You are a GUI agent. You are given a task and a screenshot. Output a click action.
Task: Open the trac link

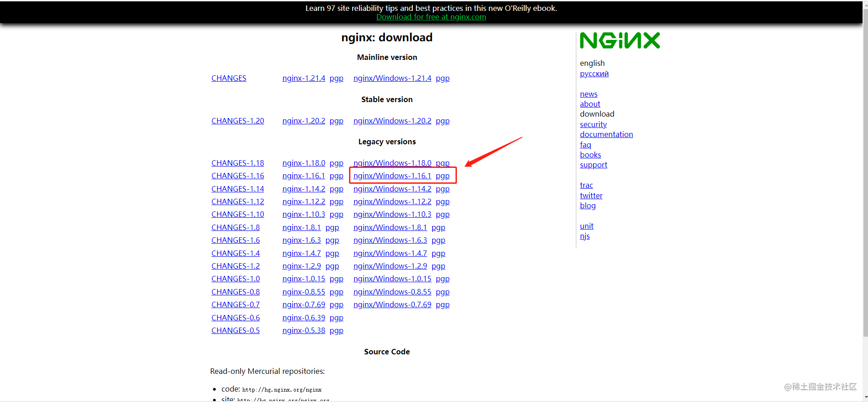pyautogui.click(x=587, y=185)
